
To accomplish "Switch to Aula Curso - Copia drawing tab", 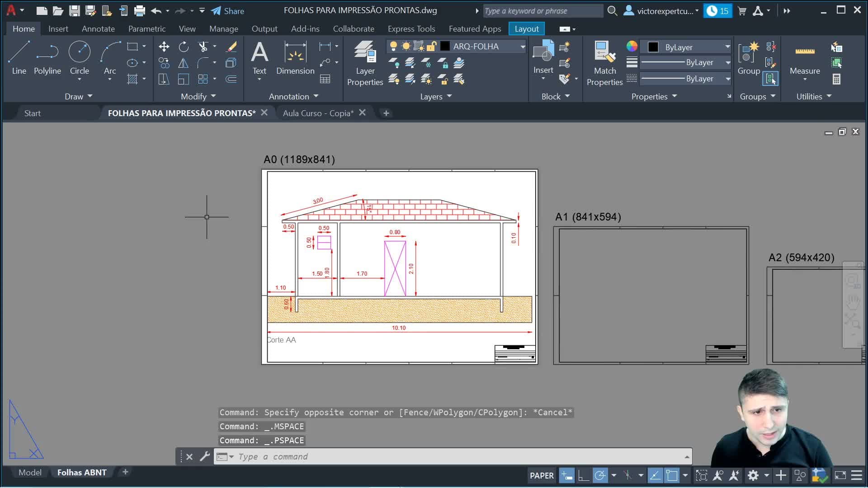I will point(318,113).
